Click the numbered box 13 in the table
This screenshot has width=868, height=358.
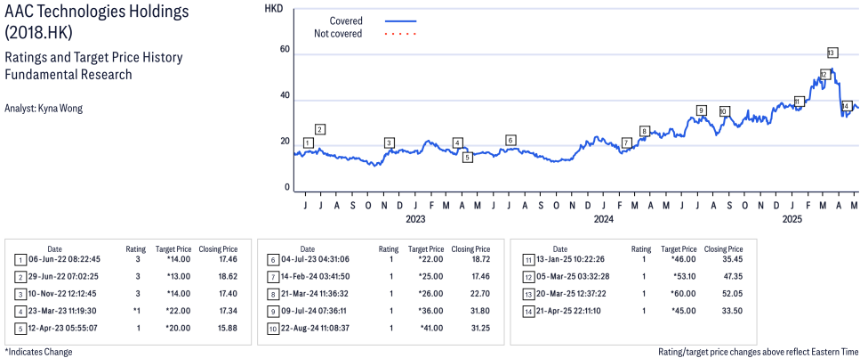(527, 294)
